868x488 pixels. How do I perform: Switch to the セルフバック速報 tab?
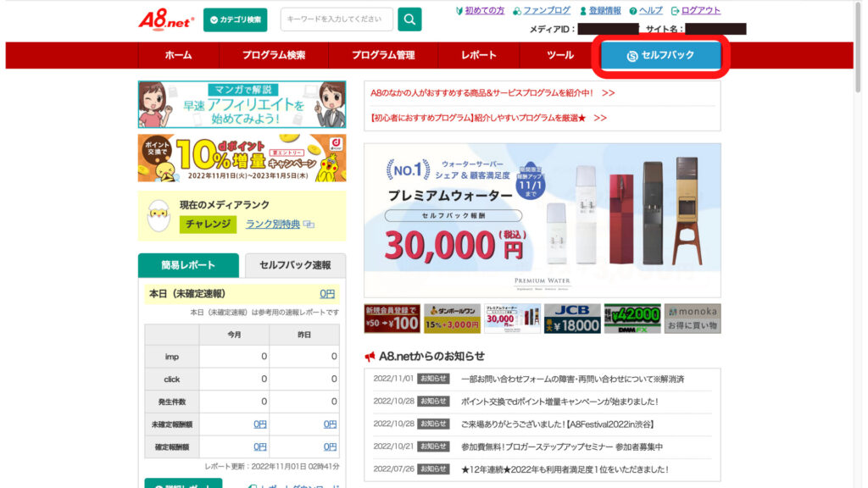pos(295,265)
